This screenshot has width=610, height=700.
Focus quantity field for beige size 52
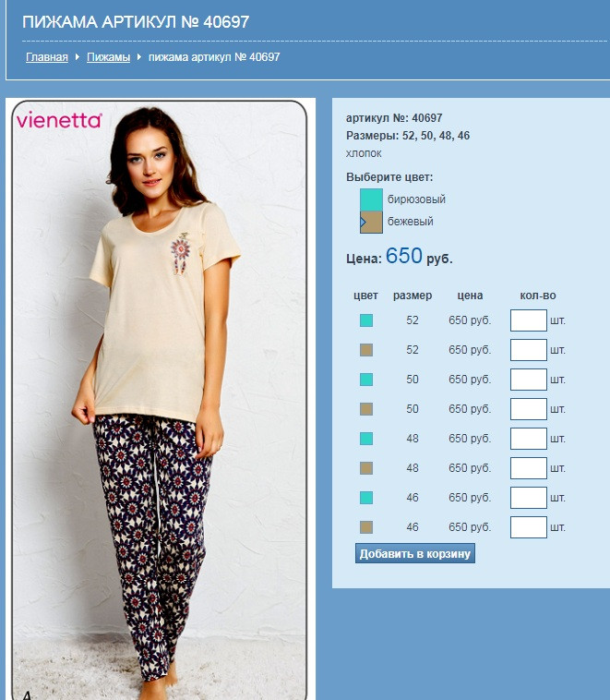click(529, 350)
